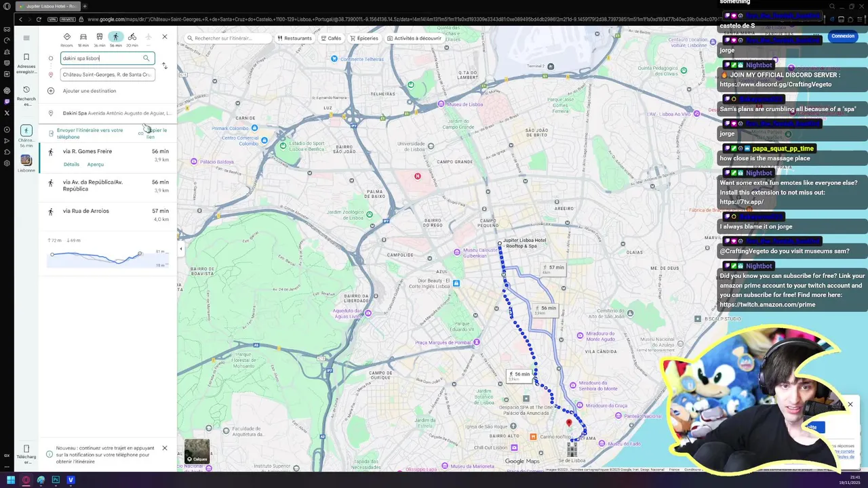
Task: Select the walking mode, 56 min
Action: pyautogui.click(x=116, y=39)
